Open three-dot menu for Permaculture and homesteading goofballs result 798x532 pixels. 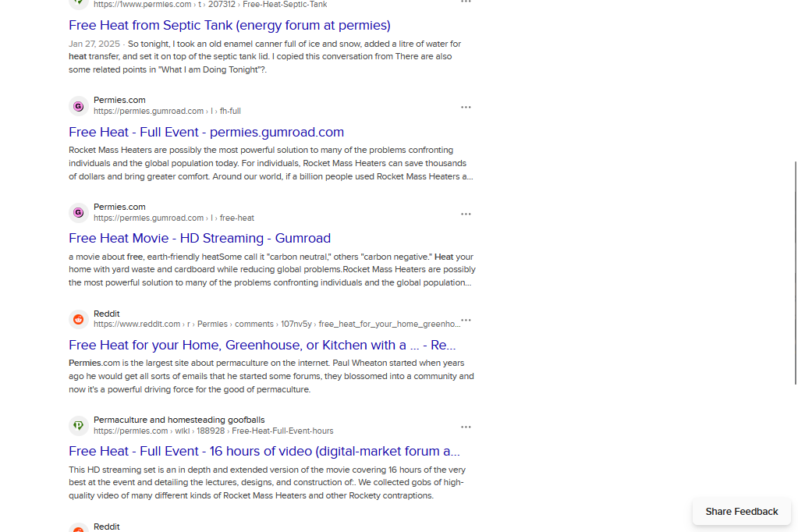[x=466, y=427]
